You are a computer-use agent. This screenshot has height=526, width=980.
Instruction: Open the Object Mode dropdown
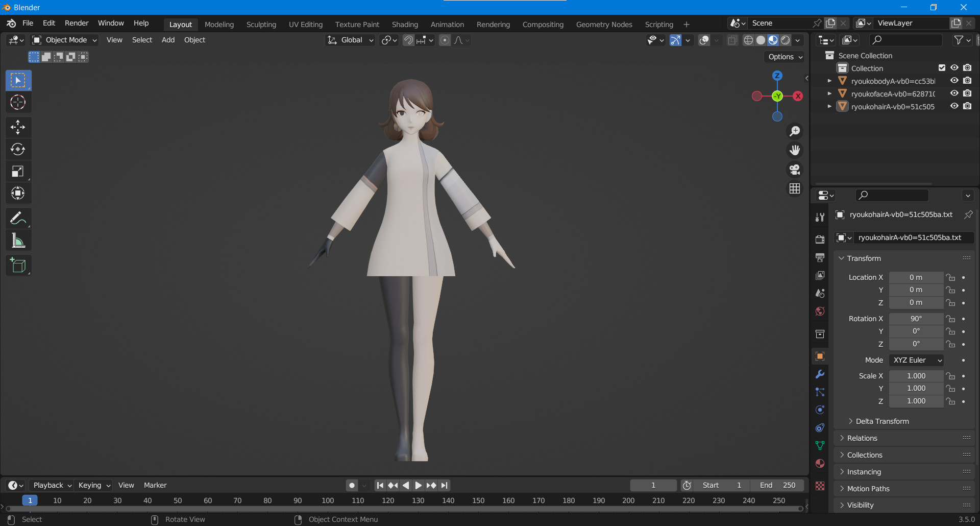(x=64, y=40)
